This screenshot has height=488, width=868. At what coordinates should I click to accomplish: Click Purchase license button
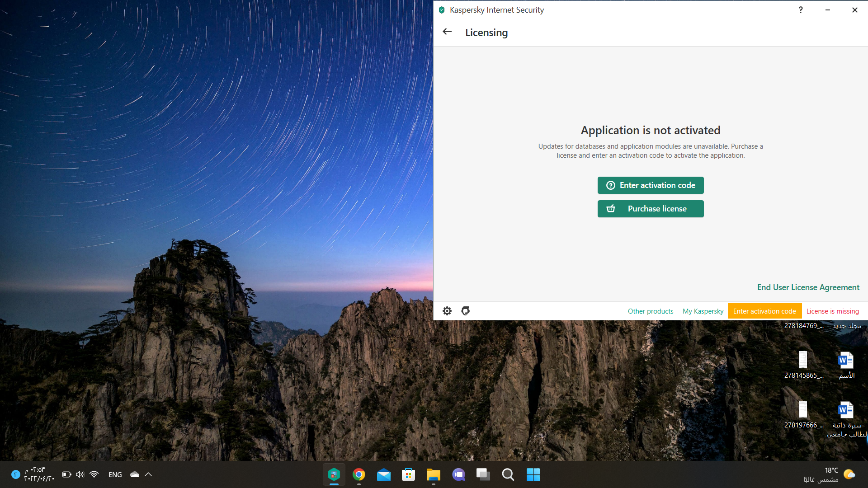[x=651, y=209]
